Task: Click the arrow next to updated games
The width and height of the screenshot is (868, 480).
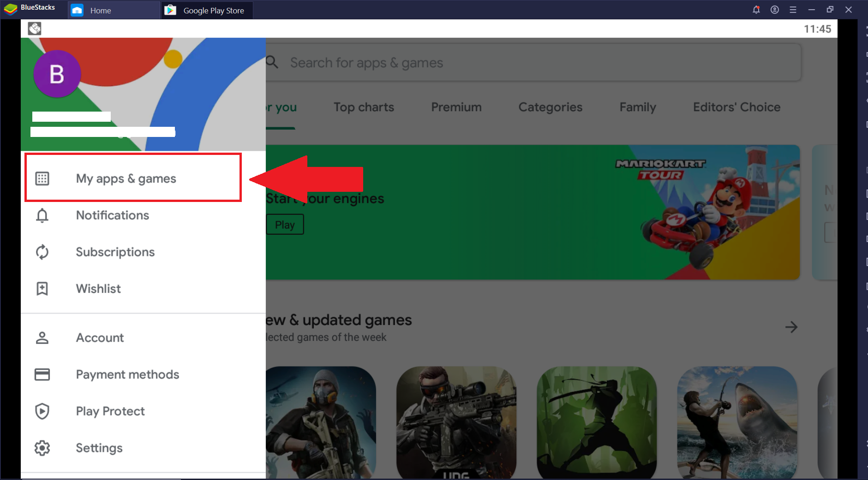Action: pos(791,327)
